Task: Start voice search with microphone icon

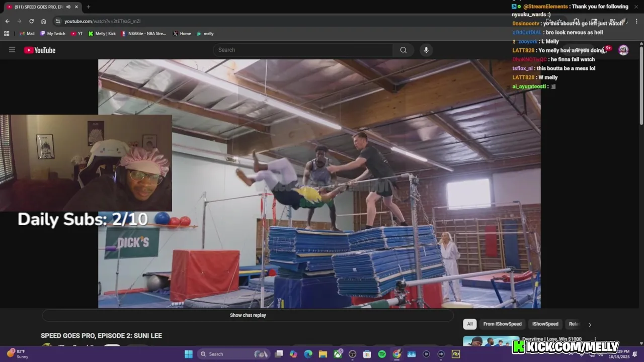Action: pos(426,50)
